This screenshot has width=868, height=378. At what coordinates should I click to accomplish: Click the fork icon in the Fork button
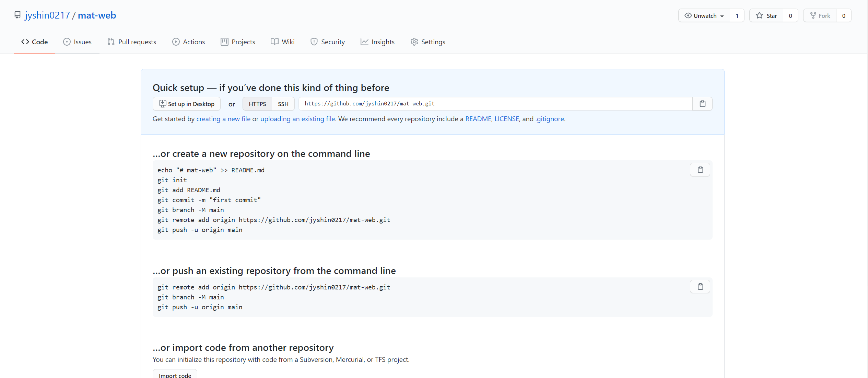(813, 15)
